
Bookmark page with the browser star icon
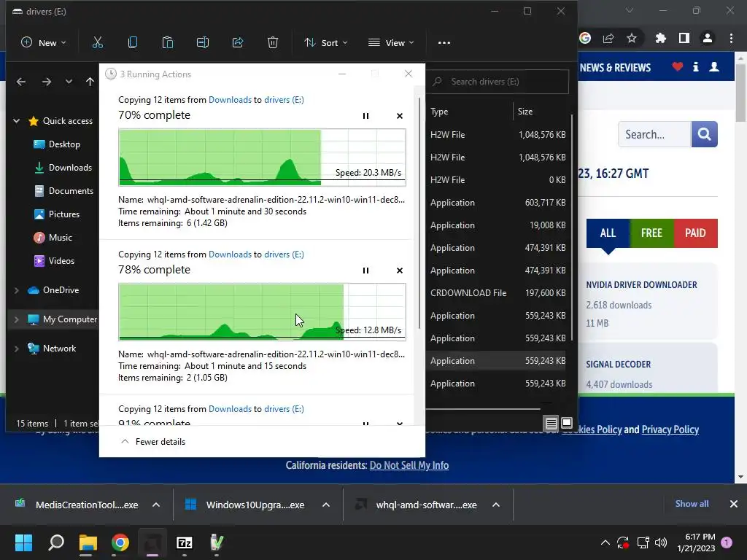(x=632, y=38)
